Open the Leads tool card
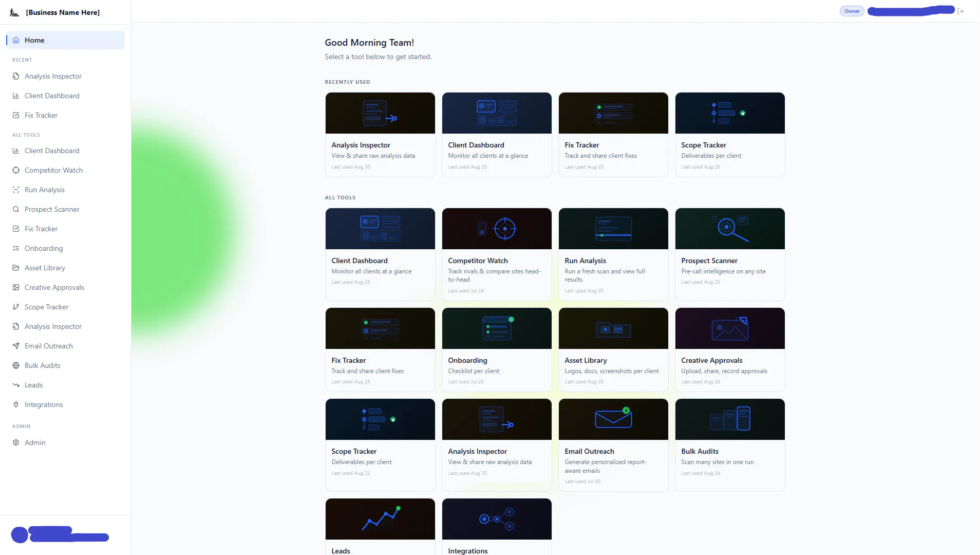 pyautogui.click(x=380, y=527)
